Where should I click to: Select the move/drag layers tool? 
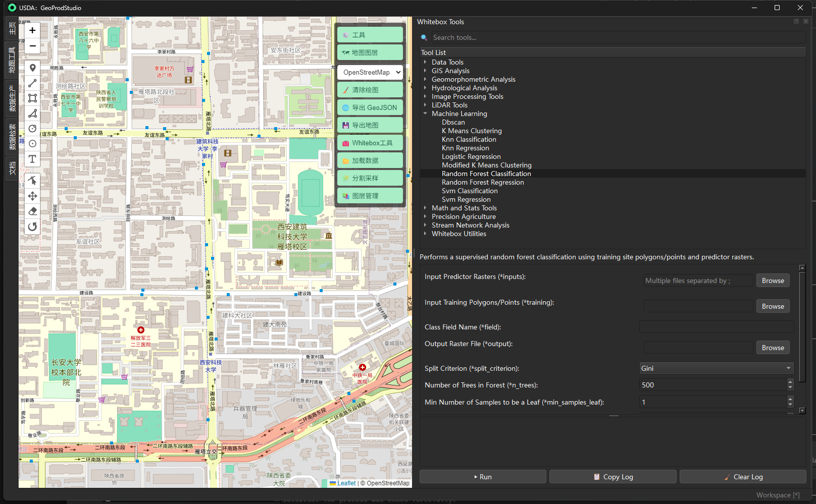pyautogui.click(x=32, y=196)
